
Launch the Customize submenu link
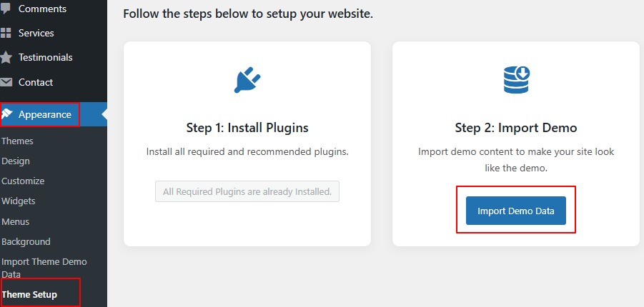pos(23,181)
